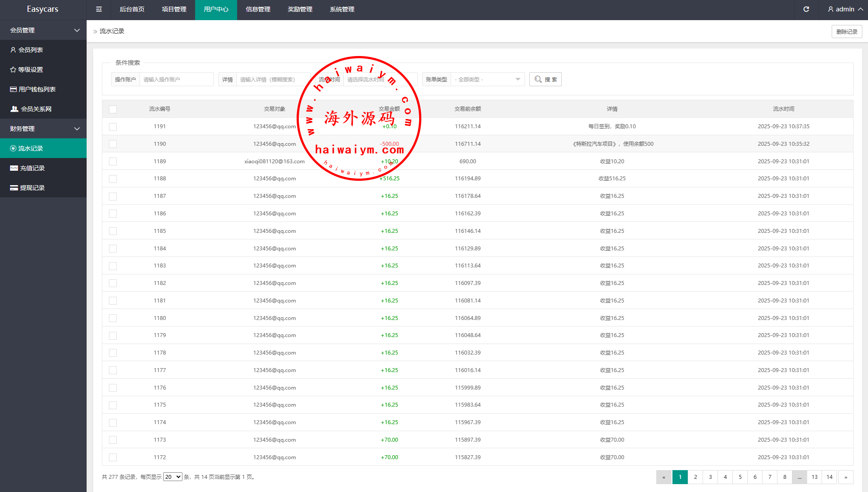Click the 删除记录 button
This screenshot has width=868, height=492.
click(x=847, y=32)
